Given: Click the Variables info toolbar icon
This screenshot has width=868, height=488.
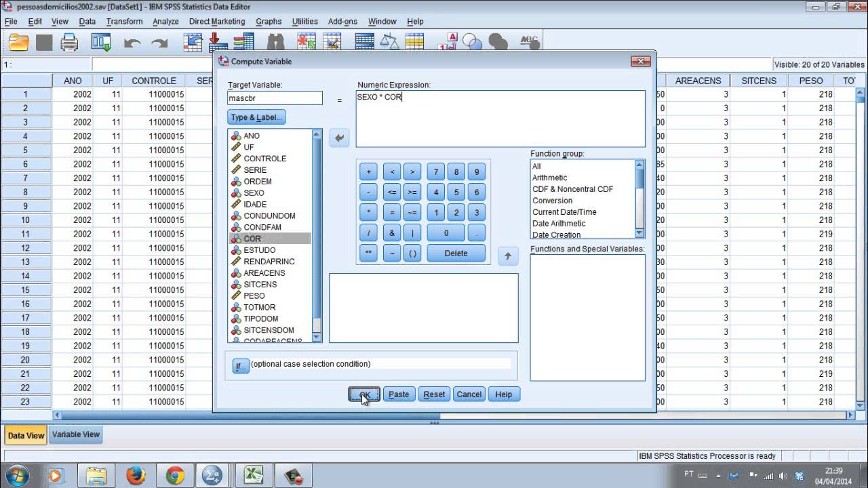Looking at the screenshot, I should (243, 42).
